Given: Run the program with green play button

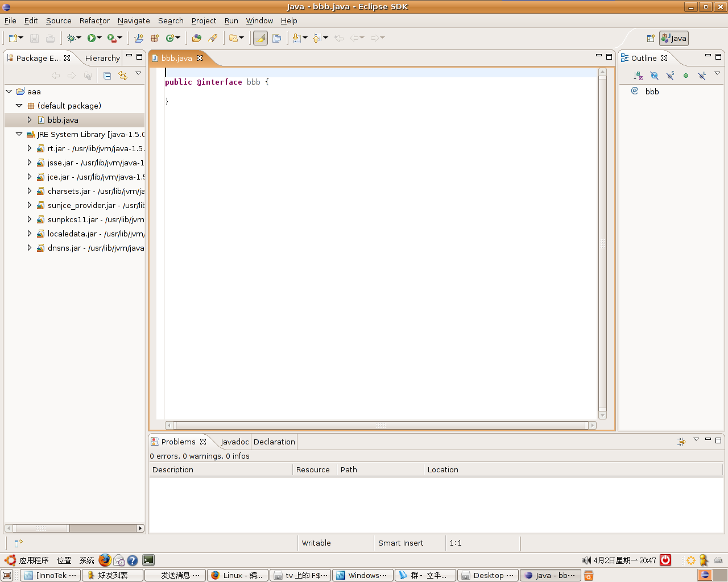Looking at the screenshot, I should [x=91, y=38].
